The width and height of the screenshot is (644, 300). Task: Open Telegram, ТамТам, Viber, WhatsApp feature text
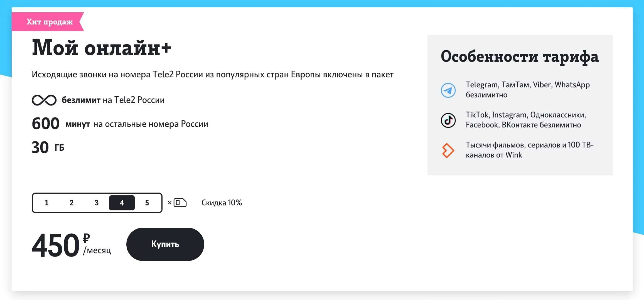click(x=527, y=90)
